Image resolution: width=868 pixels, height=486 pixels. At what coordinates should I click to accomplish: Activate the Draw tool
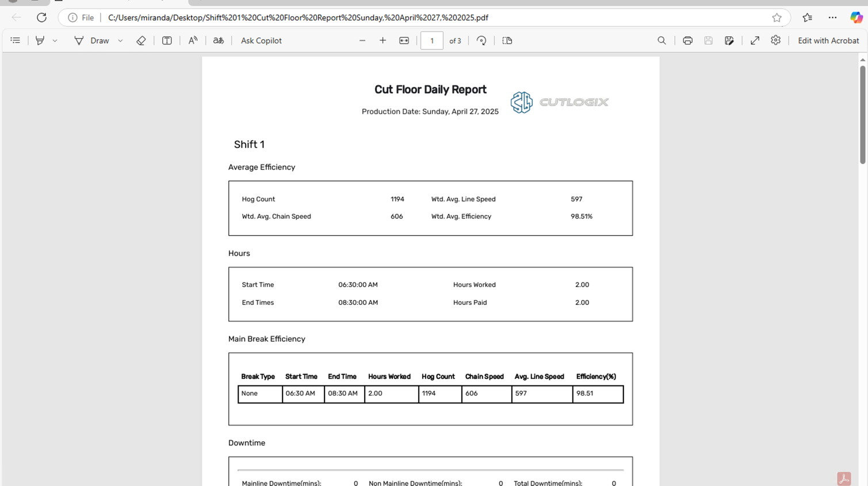tap(91, 41)
